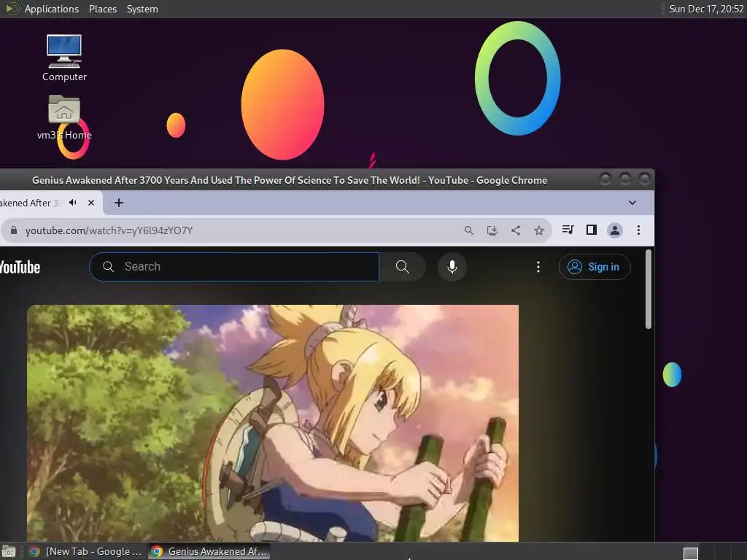Select the vm3's Home folder icon
747x560 pixels.
point(64,117)
